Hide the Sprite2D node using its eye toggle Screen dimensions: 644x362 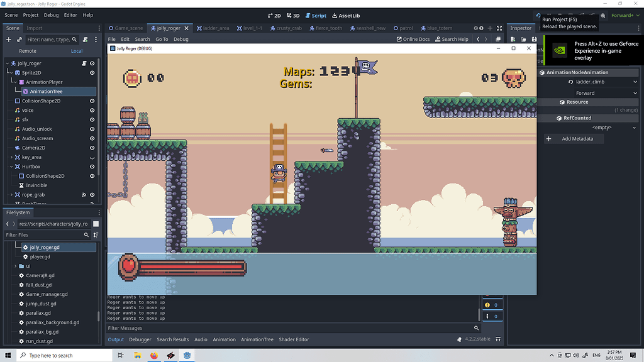point(91,72)
